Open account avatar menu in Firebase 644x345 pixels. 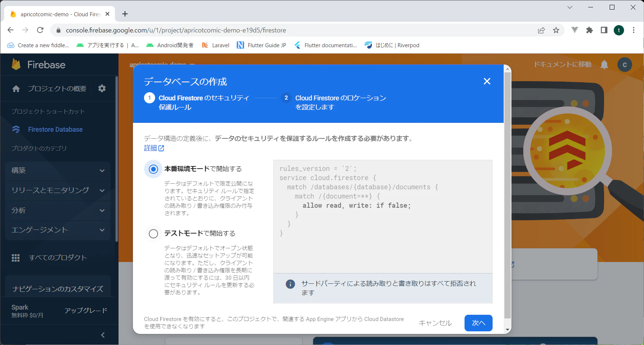pos(625,65)
